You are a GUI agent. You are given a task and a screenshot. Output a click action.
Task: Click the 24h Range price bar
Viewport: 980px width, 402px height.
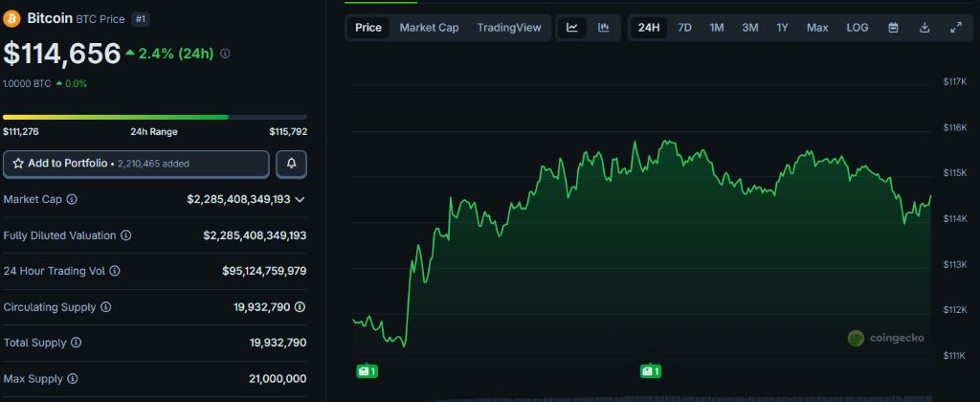tap(154, 117)
